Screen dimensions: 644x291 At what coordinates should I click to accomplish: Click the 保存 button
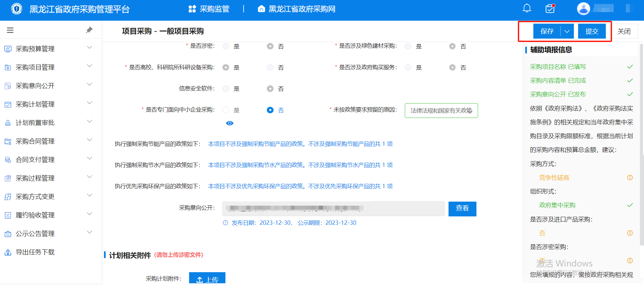point(547,31)
